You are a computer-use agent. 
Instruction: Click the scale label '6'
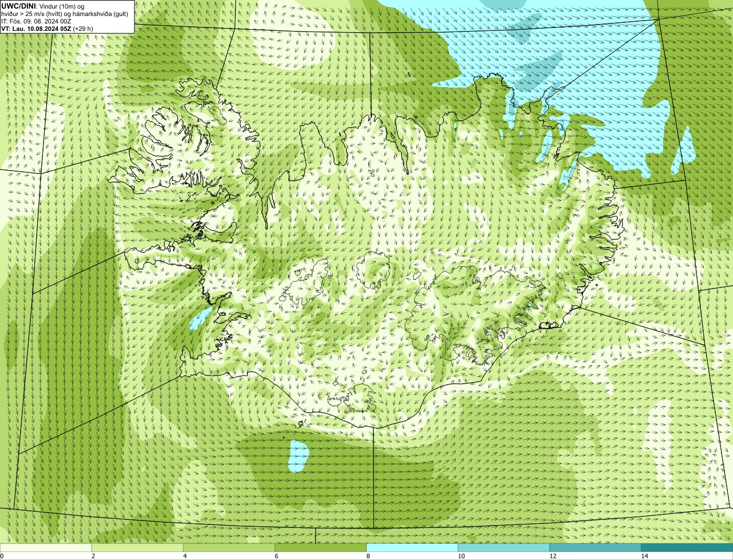pyautogui.click(x=276, y=556)
